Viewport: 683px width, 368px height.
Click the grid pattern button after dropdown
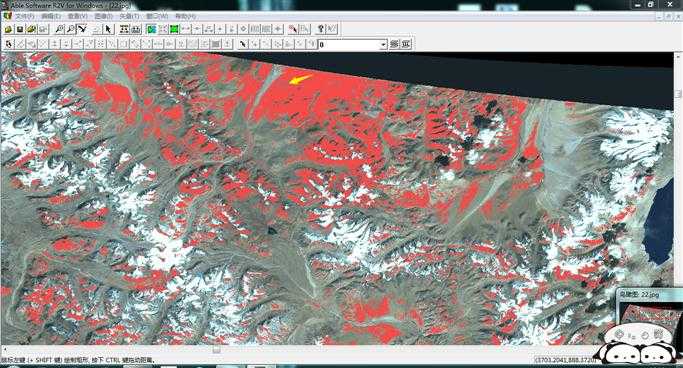point(395,44)
